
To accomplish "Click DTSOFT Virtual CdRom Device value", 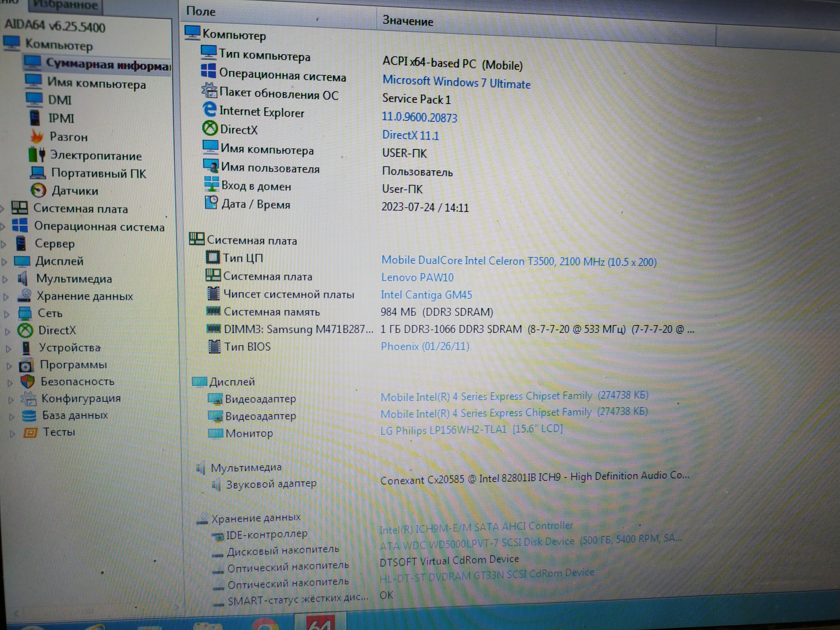I will tap(449, 561).
